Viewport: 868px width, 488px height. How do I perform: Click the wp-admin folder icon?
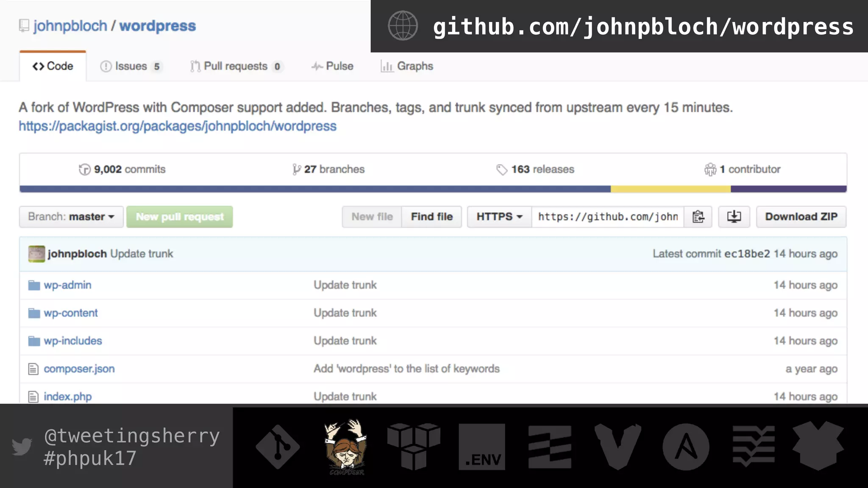click(34, 285)
